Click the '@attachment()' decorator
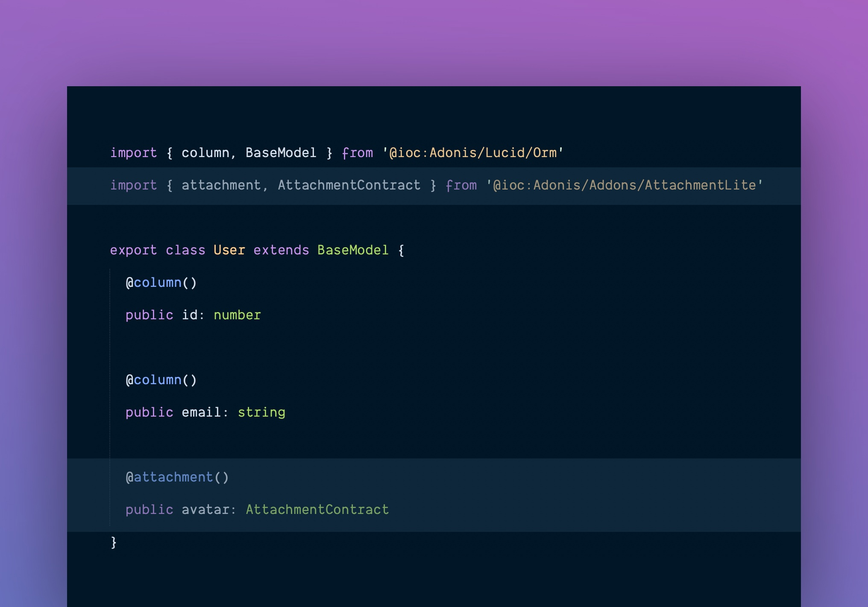868x607 pixels. coord(177,477)
